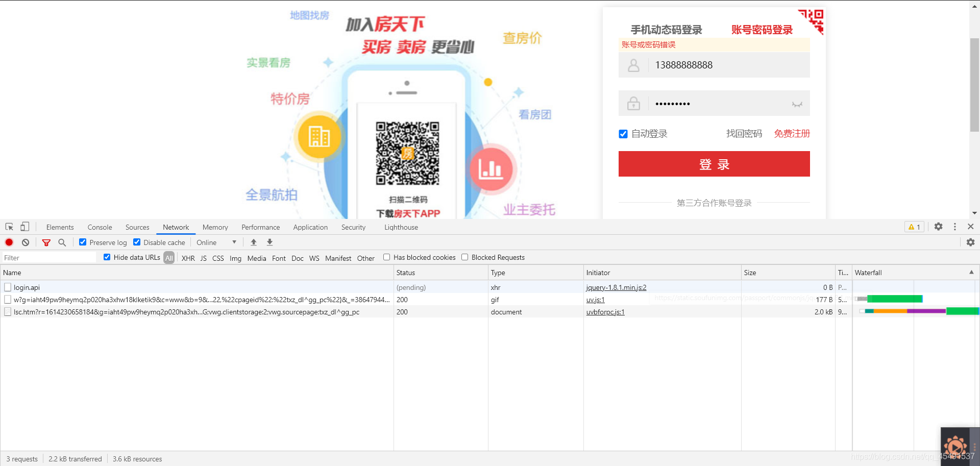Toggle Disable cache checkbox

tap(137, 242)
